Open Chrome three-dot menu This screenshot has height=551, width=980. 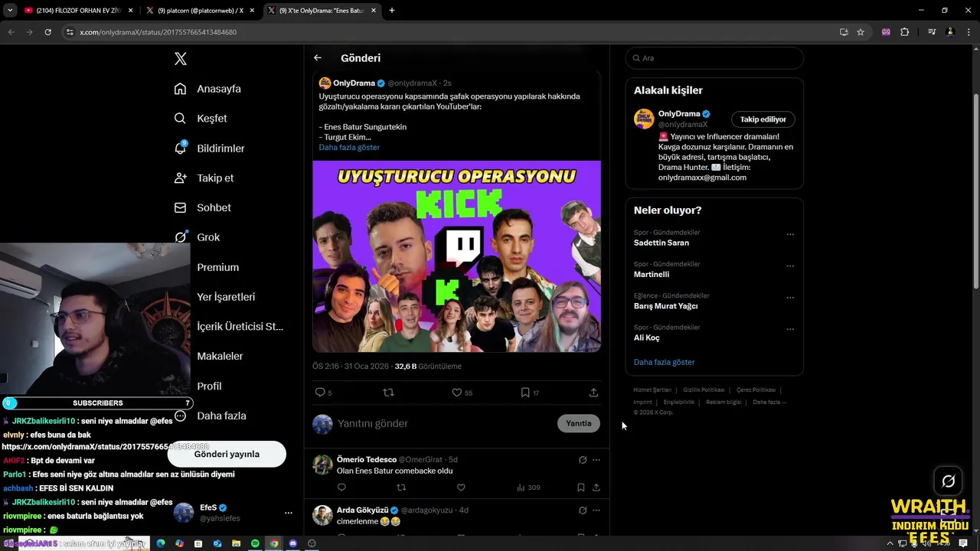click(x=968, y=32)
